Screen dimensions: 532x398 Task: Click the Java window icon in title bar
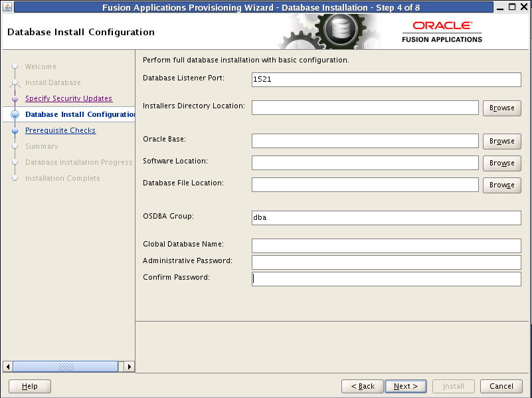(7, 7)
